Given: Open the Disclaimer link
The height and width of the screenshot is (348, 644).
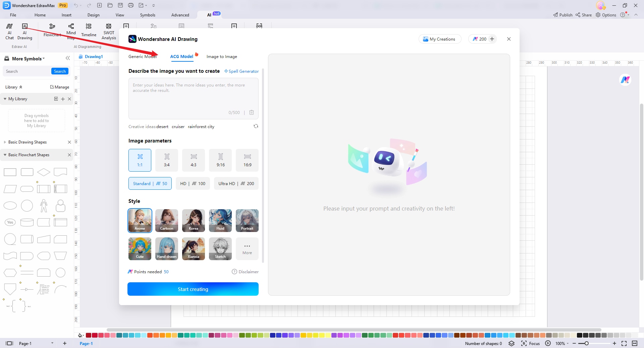Looking at the screenshot, I should pyautogui.click(x=245, y=272).
